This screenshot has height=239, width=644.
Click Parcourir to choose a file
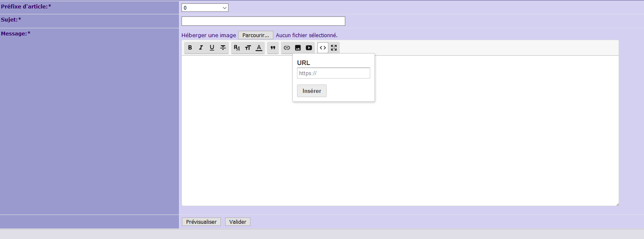(256, 35)
